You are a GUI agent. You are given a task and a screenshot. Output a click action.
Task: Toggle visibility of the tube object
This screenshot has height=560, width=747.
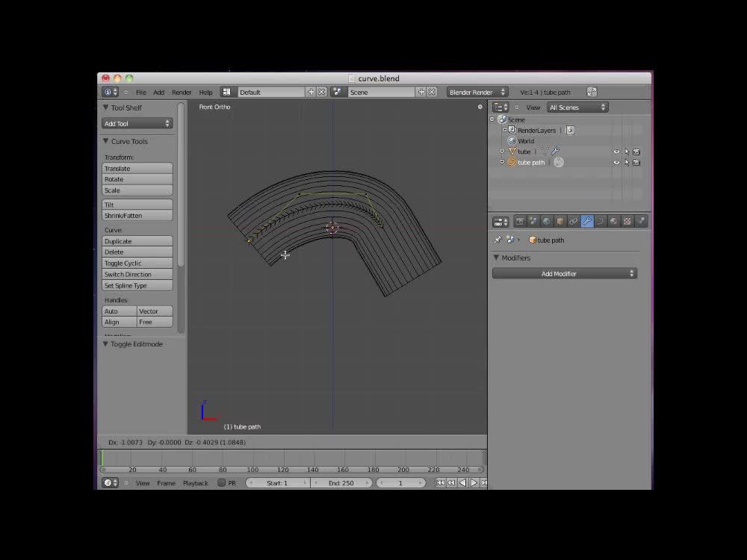[616, 152]
